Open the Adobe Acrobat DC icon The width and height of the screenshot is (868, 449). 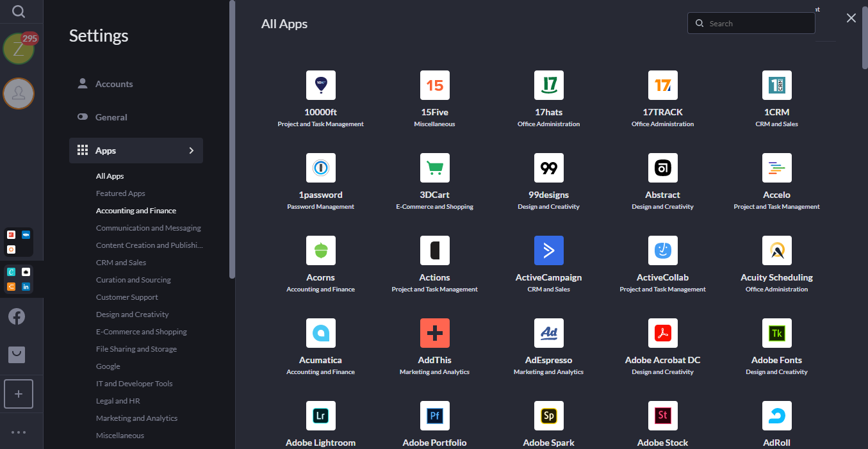click(663, 333)
